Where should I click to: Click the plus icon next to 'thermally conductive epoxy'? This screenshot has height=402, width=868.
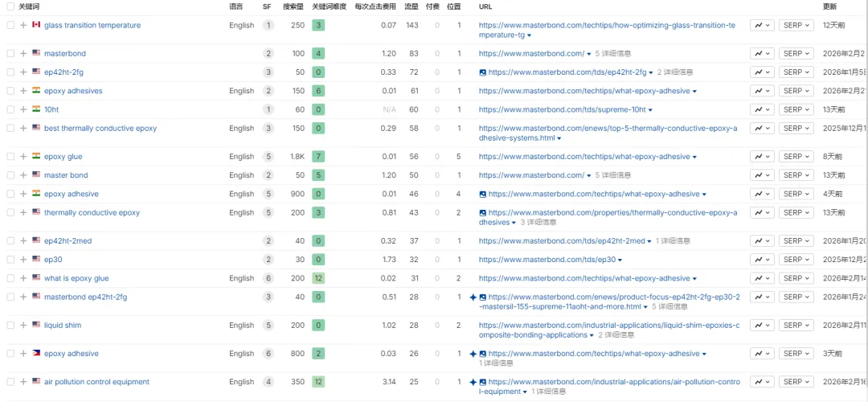click(23, 212)
